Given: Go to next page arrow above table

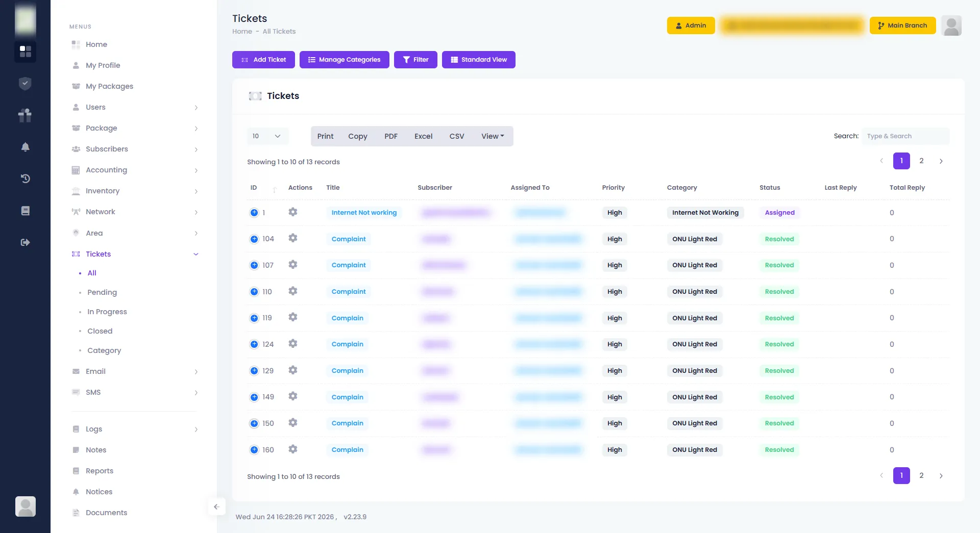Looking at the screenshot, I should [x=941, y=161].
